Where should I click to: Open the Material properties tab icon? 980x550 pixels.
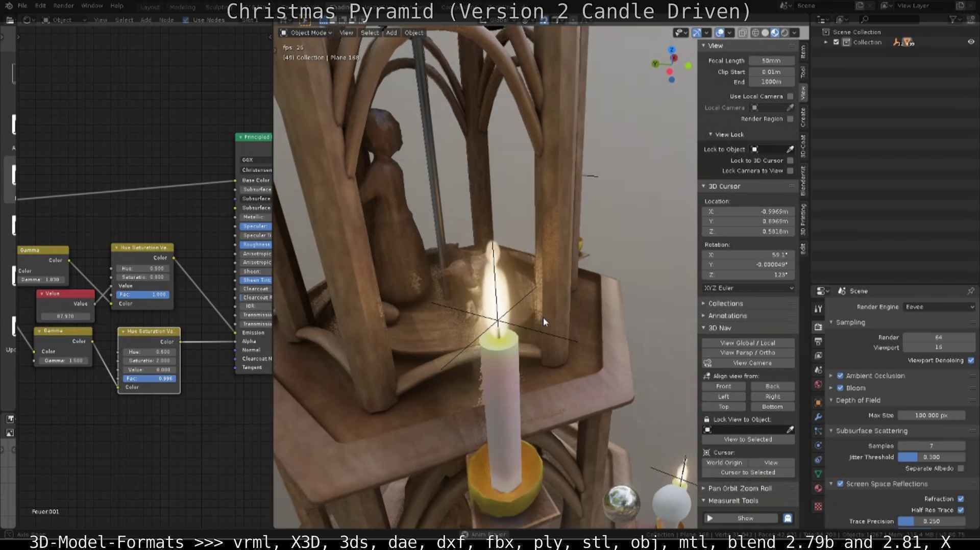[818, 488]
